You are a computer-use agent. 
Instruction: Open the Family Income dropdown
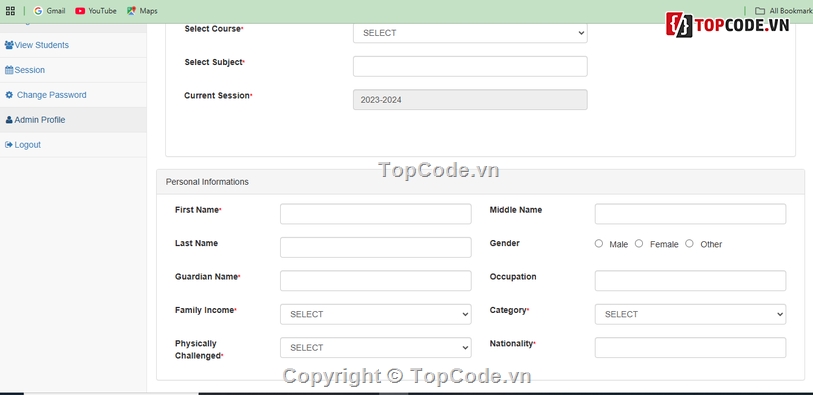tap(375, 314)
